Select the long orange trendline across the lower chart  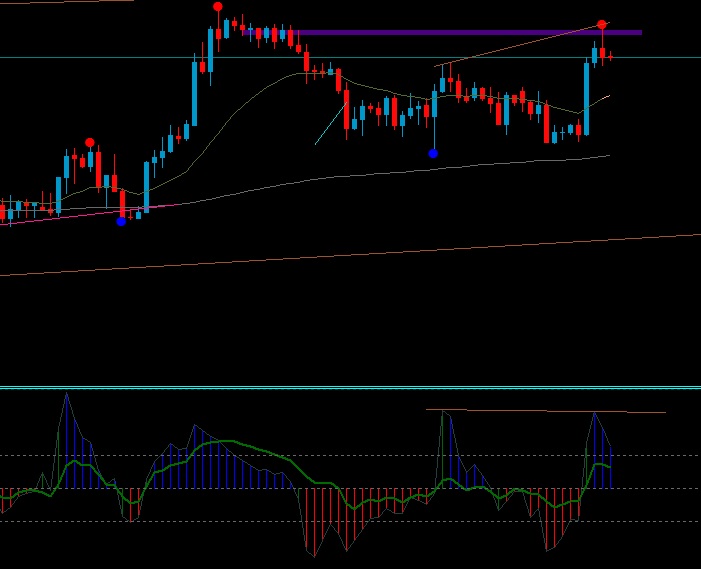tap(350, 255)
